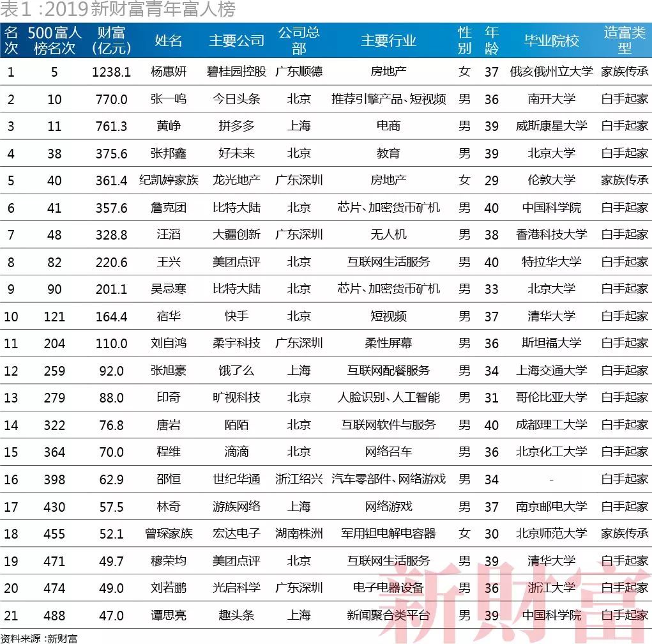Click the source note 资料来源:新财富
Viewport: 652px width, 644px height.
coord(39,638)
